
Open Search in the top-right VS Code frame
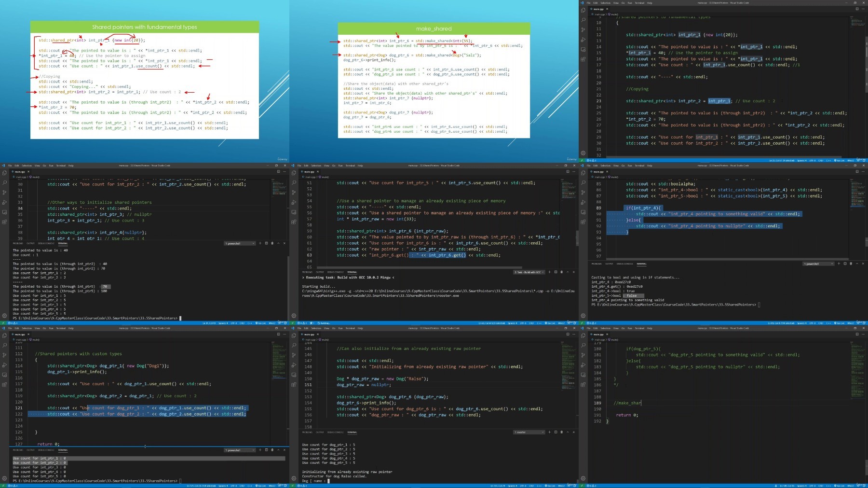(583, 20)
